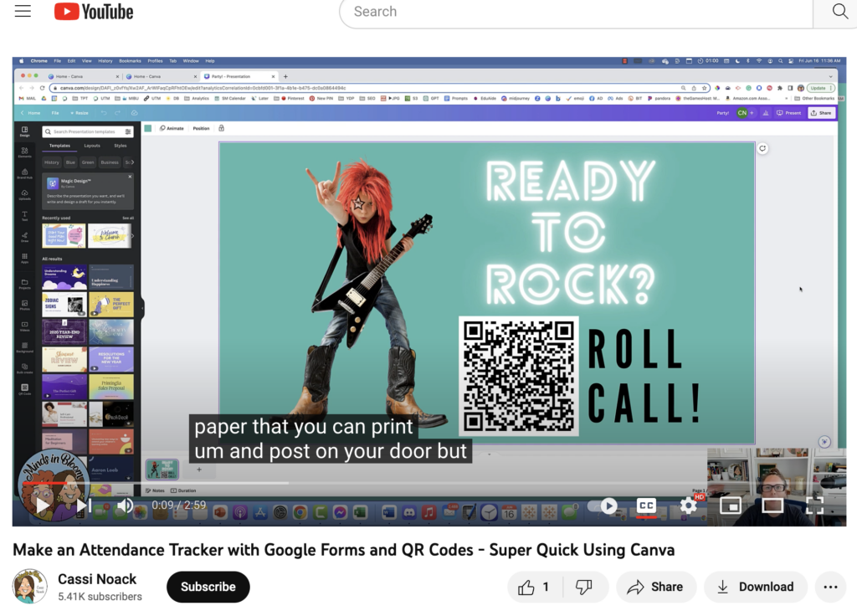The height and width of the screenshot is (616, 857).
Task: In the video, select Canva's Layouts tab
Action: click(92, 146)
